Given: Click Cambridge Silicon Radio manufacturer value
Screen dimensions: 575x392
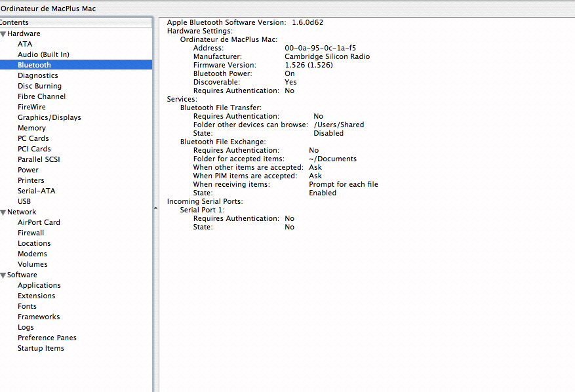Looking at the screenshot, I should 327,56.
